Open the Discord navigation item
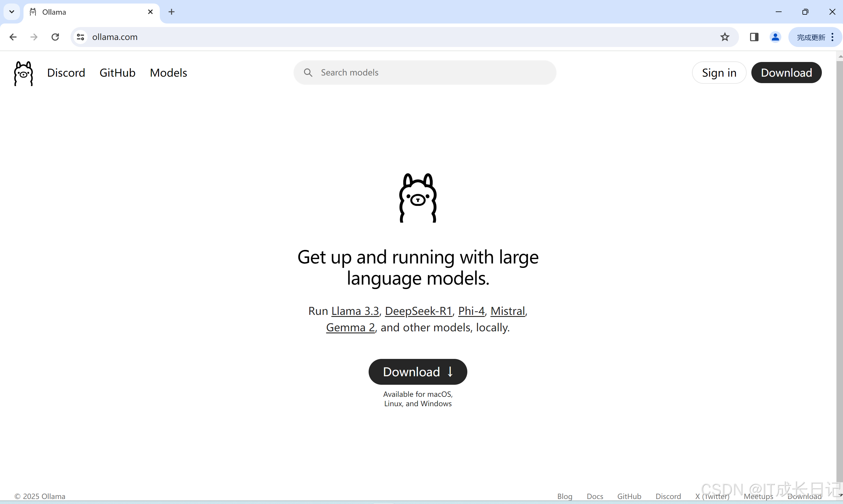 pos(66,73)
